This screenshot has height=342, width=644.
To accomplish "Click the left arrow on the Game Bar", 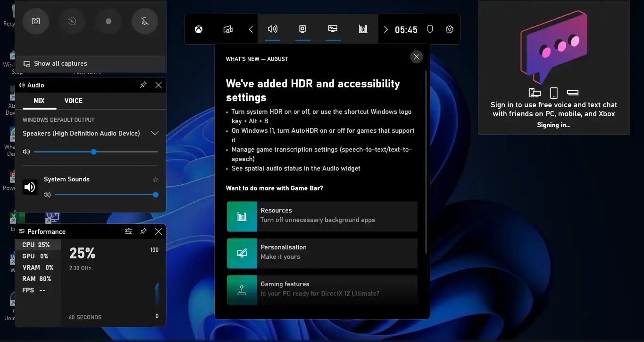I will click(x=251, y=29).
